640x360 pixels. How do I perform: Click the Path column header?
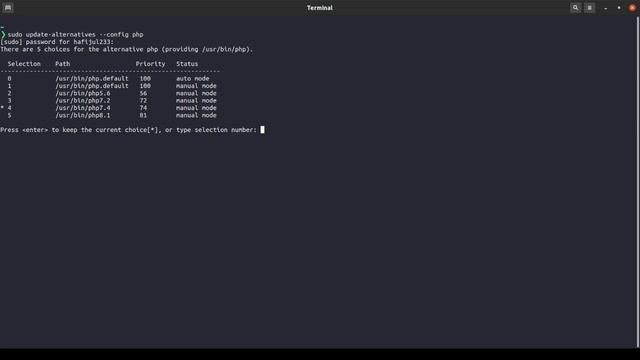(x=62, y=64)
